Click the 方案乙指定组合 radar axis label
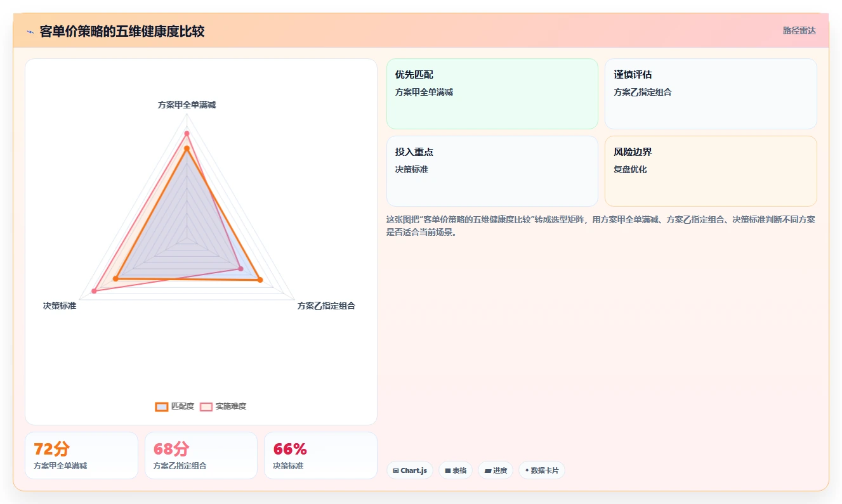This screenshot has height=504, width=842. pos(326,306)
